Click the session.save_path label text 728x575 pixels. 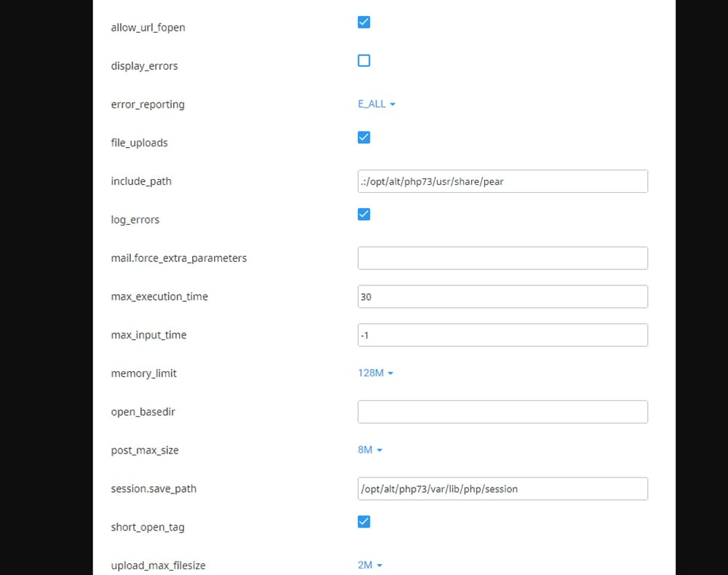(154, 488)
